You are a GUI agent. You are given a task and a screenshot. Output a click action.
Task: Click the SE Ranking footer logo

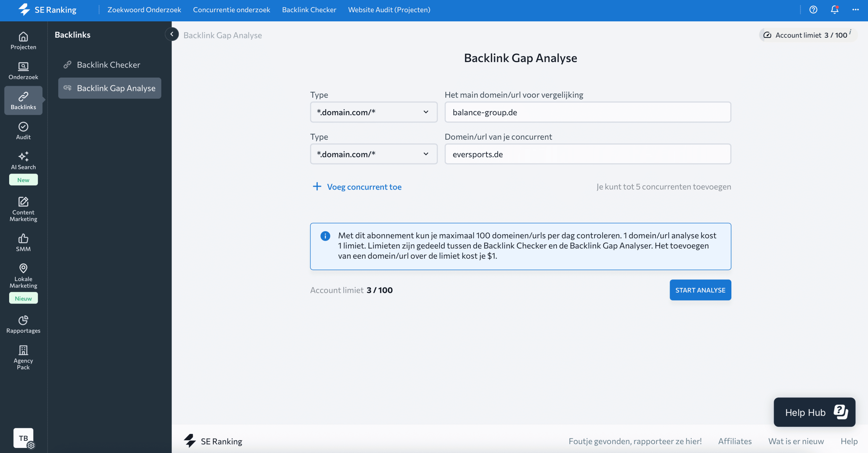pyautogui.click(x=213, y=441)
